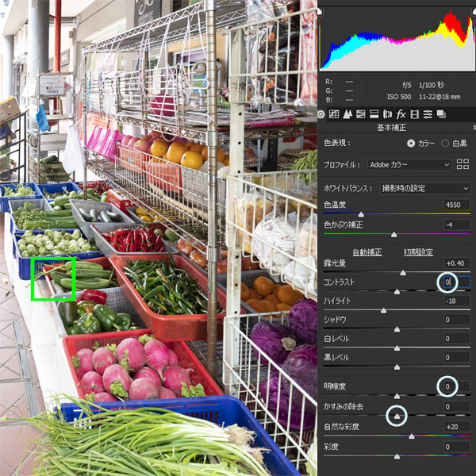This screenshot has height=476, width=476.
Task: Click the 露光量 value field
Action: 456,263
